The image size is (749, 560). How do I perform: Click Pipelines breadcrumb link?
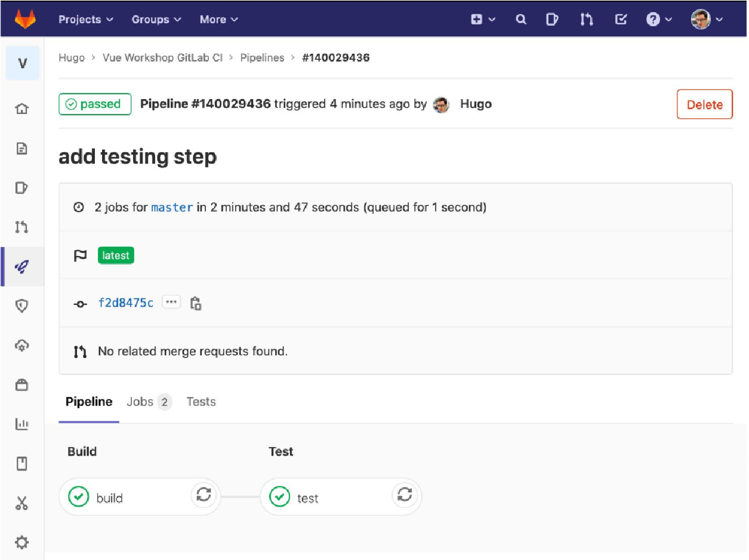tap(262, 58)
